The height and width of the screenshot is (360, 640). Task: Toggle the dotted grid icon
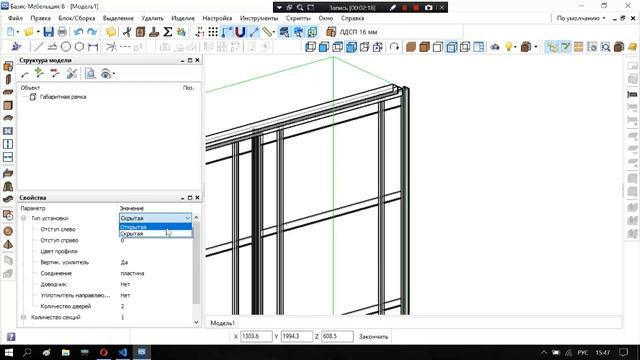pos(213,32)
